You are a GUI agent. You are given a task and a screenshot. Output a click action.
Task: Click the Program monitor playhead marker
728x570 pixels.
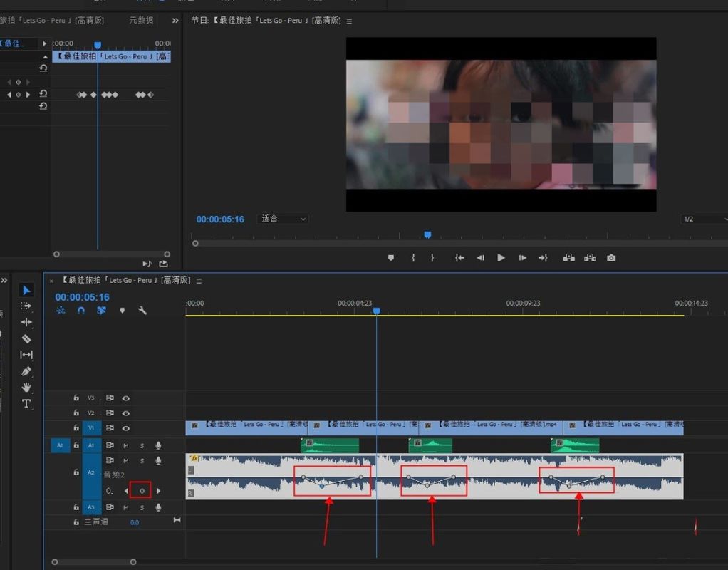point(427,234)
